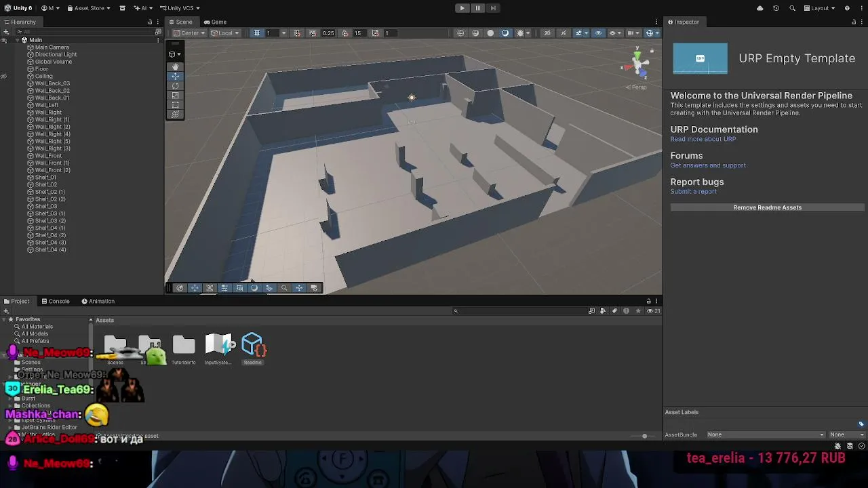The width and height of the screenshot is (868, 488).
Task: Open the Asset Store dropdown
Action: pyautogui.click(x=89, y=8)
